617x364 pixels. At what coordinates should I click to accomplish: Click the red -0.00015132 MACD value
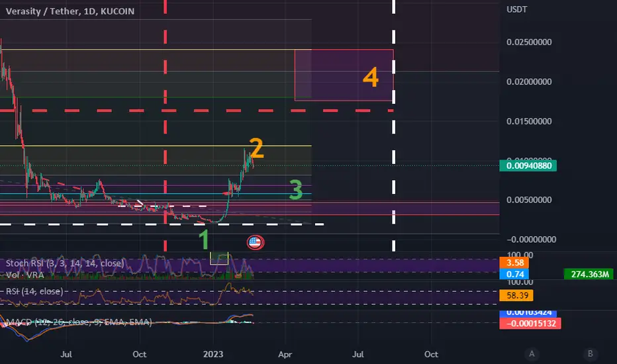530,324
